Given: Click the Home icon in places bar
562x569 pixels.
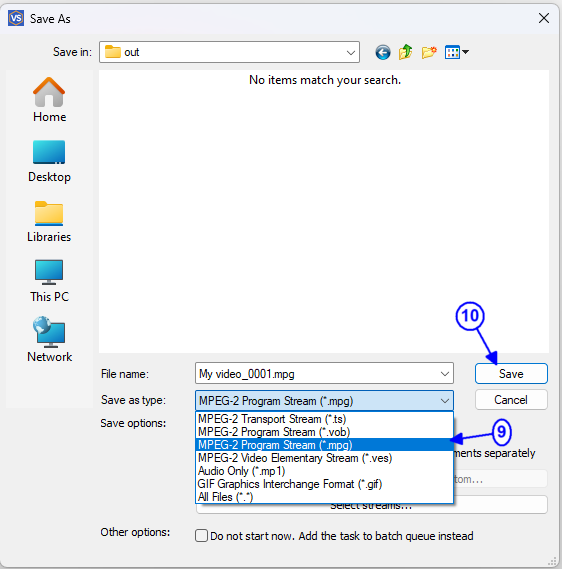Looking at the screenshot, I should (49, 93).
